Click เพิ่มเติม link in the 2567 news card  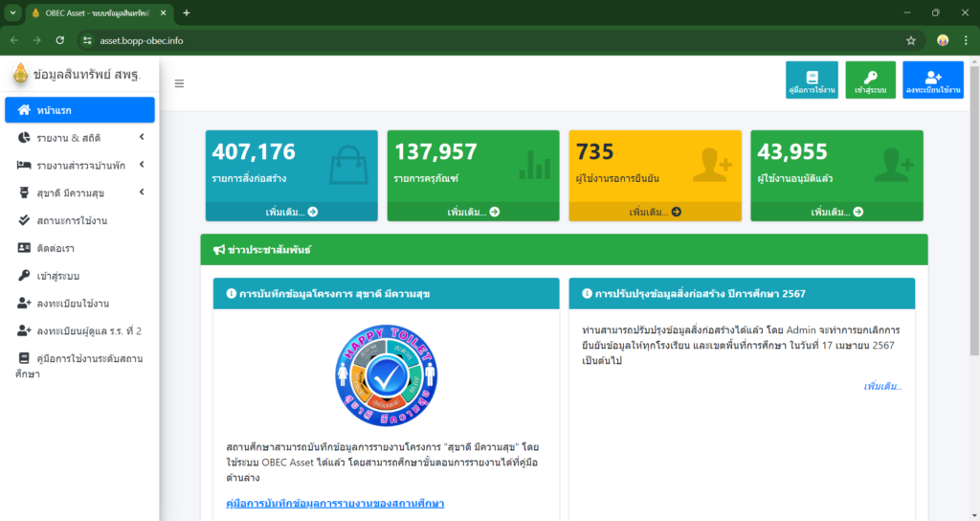881,386
